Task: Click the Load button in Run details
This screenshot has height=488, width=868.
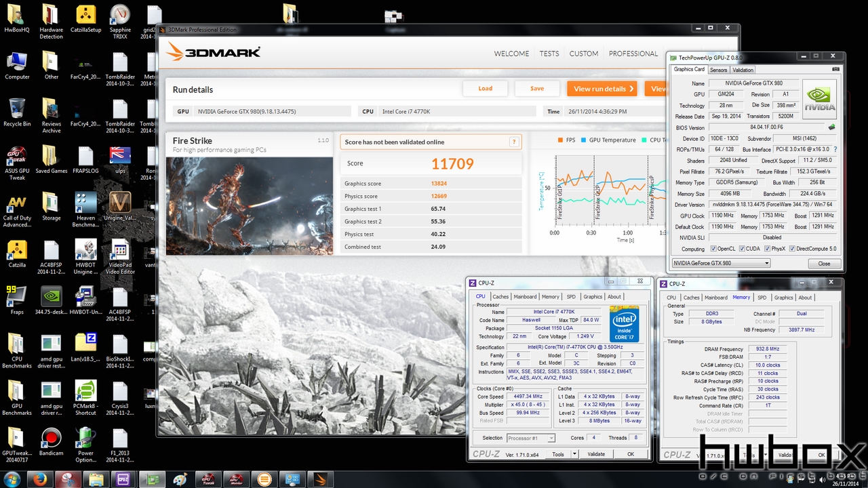Action: pyautogui.click(x=486, y=88)
